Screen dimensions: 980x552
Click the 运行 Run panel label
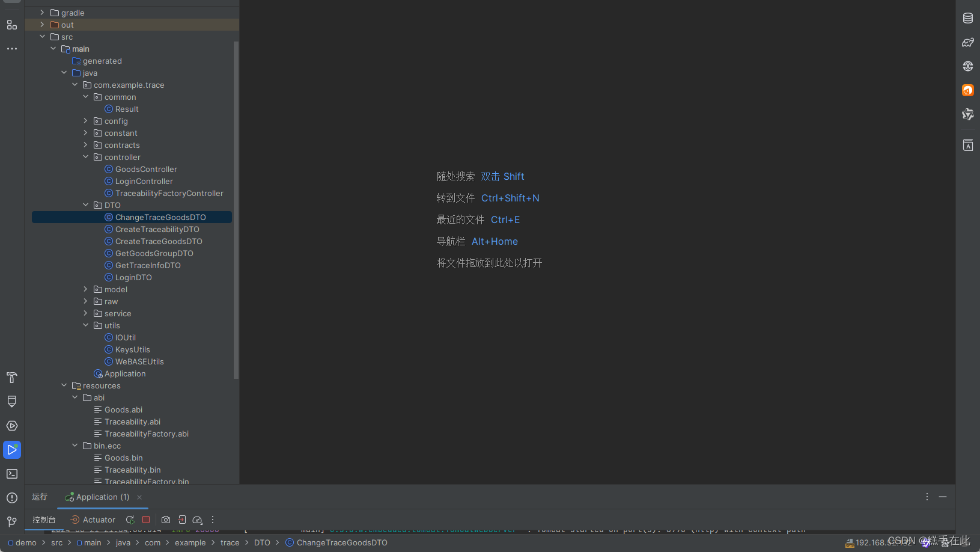[x=40, y=497]
